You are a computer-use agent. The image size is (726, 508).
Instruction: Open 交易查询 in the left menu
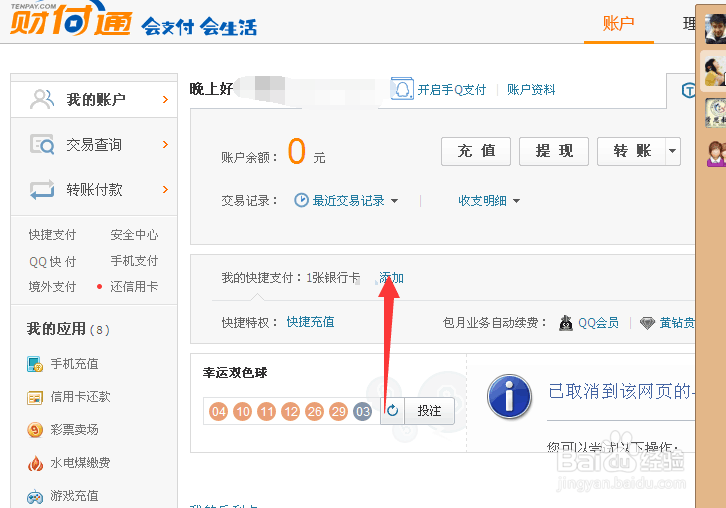pyautogui.click(x=94, y=144)
